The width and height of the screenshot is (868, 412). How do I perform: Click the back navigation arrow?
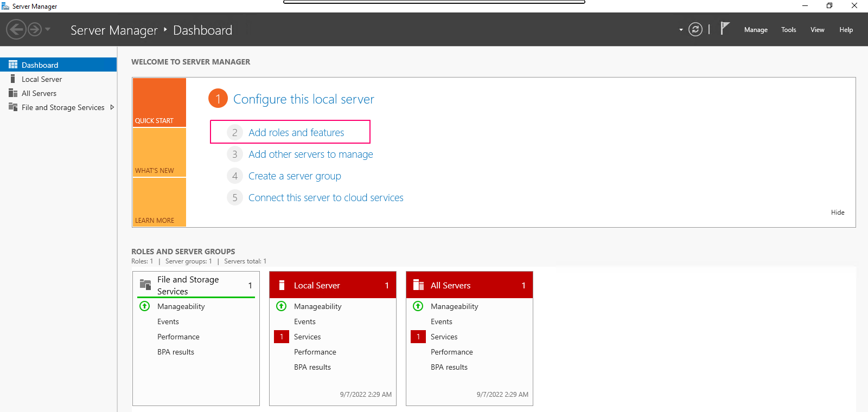click(16, 29)
